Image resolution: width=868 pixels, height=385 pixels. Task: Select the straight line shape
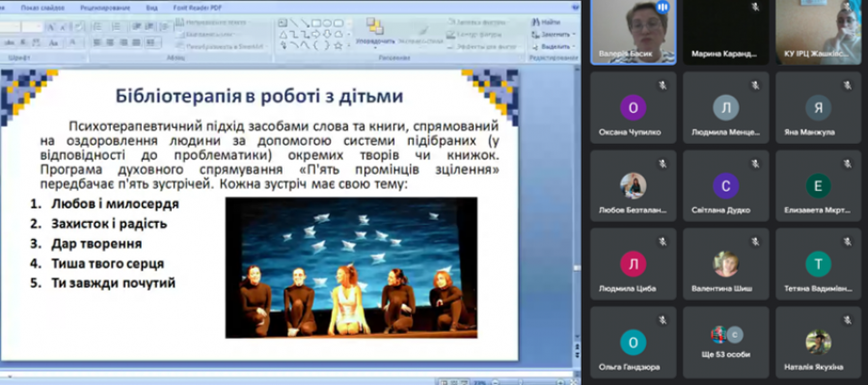coord(294,23)
